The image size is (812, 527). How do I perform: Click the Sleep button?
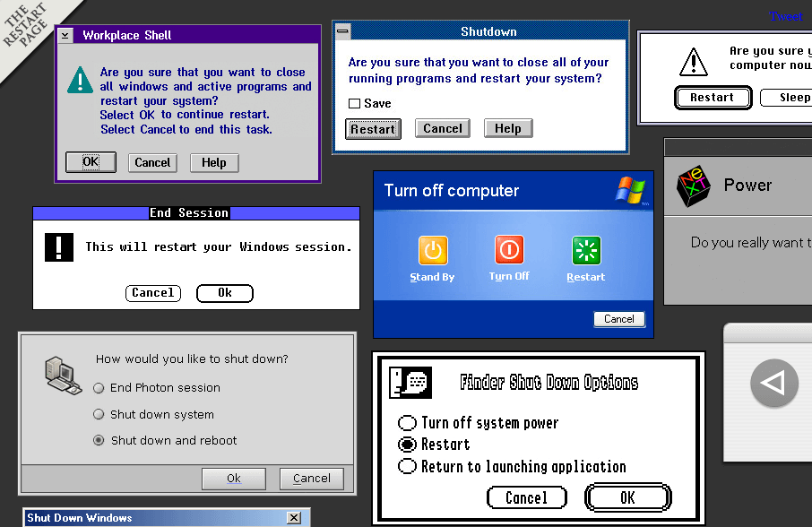tap(787, 98)
